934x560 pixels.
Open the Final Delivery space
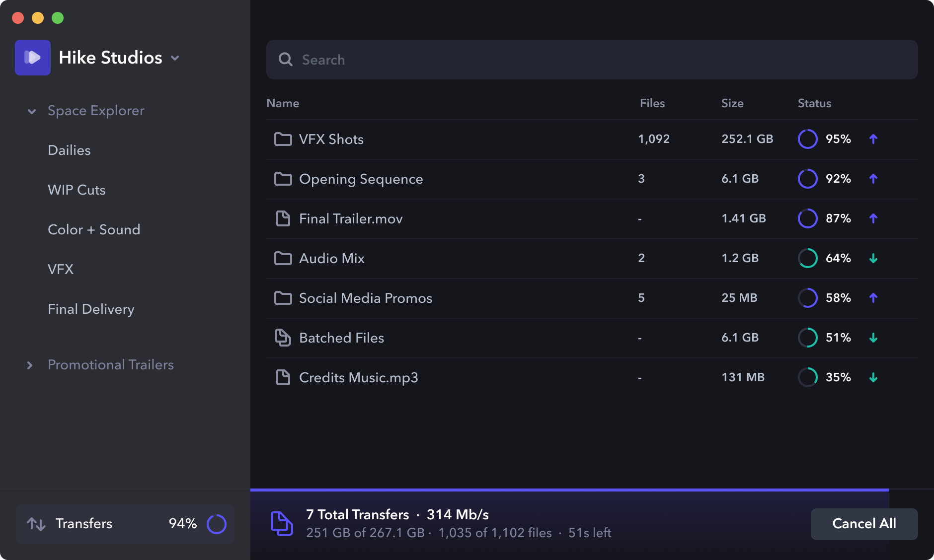[91, 309]
